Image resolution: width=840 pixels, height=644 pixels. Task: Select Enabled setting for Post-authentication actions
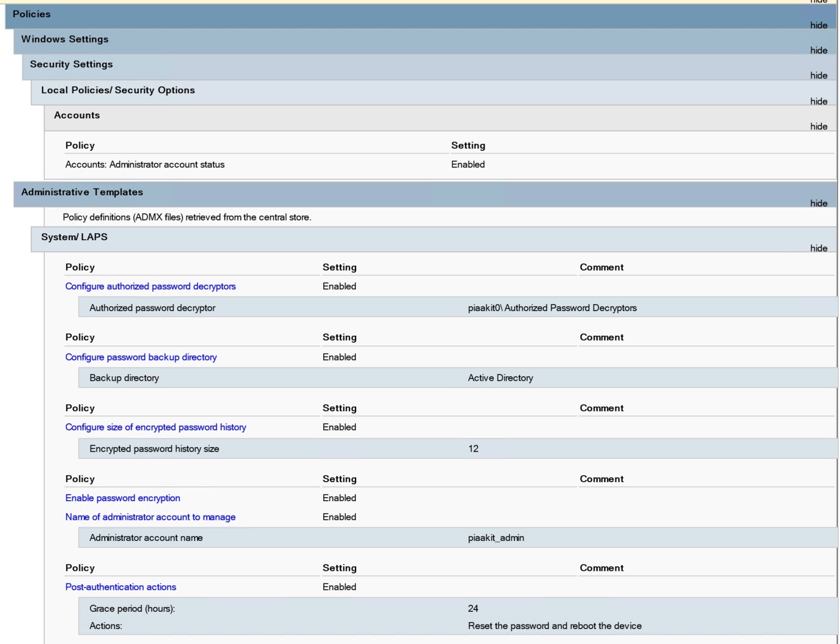(339, 587)
